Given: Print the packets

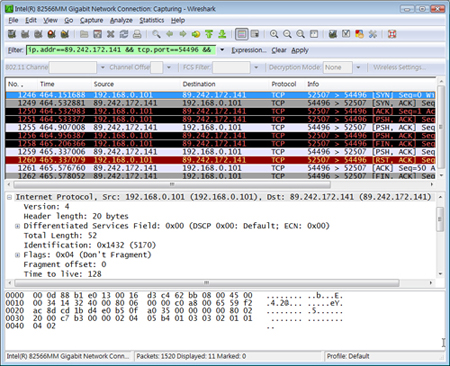Looking at the screenshot, I should coord(137,34).
